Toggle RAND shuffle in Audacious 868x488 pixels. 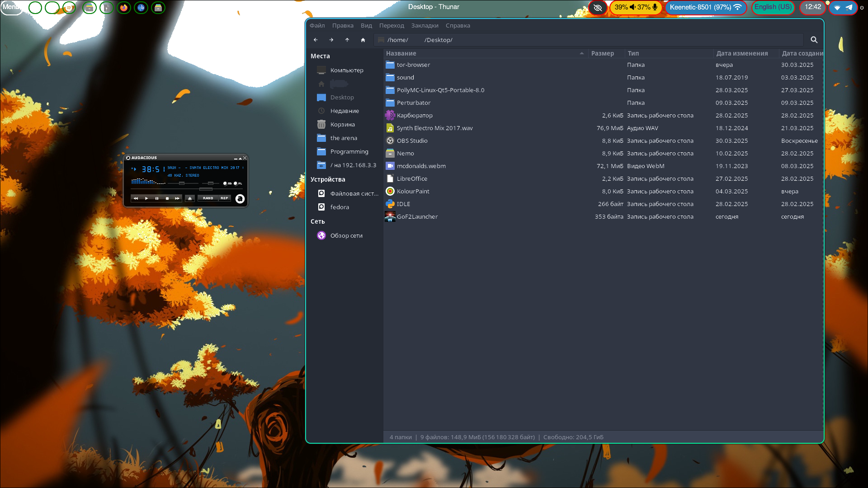point(208,198)
